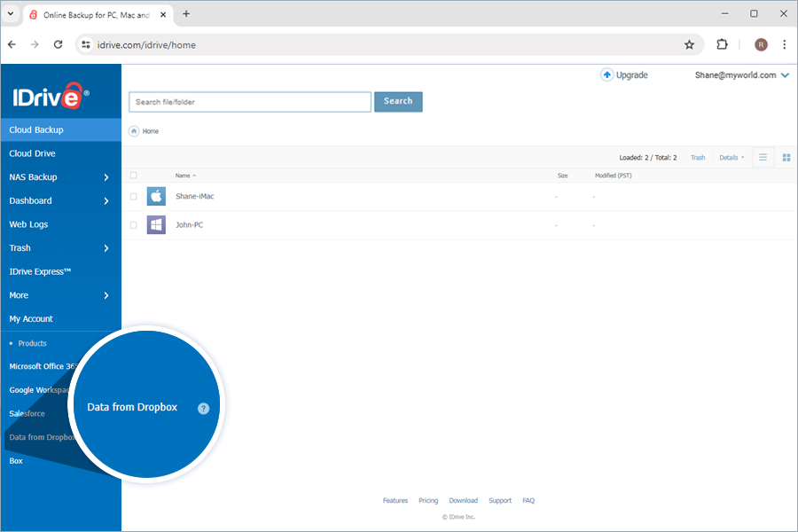Image resolution: width=798 pixels, height=532 pixels.
Task: View site information icon in address bar
Action: (86, 45)
